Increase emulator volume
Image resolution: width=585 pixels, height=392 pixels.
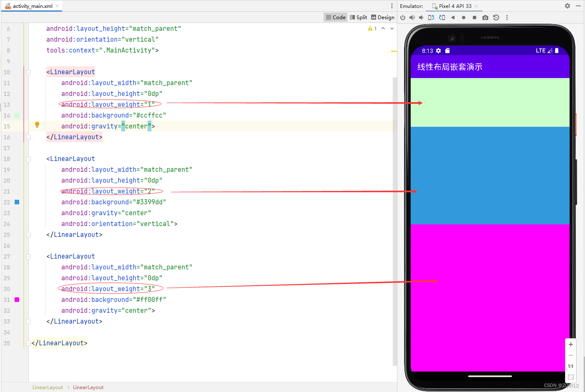click(x=412, y=18)
